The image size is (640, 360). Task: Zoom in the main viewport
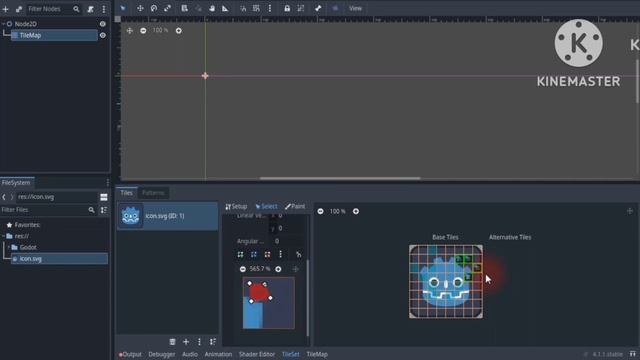point(179,31)
